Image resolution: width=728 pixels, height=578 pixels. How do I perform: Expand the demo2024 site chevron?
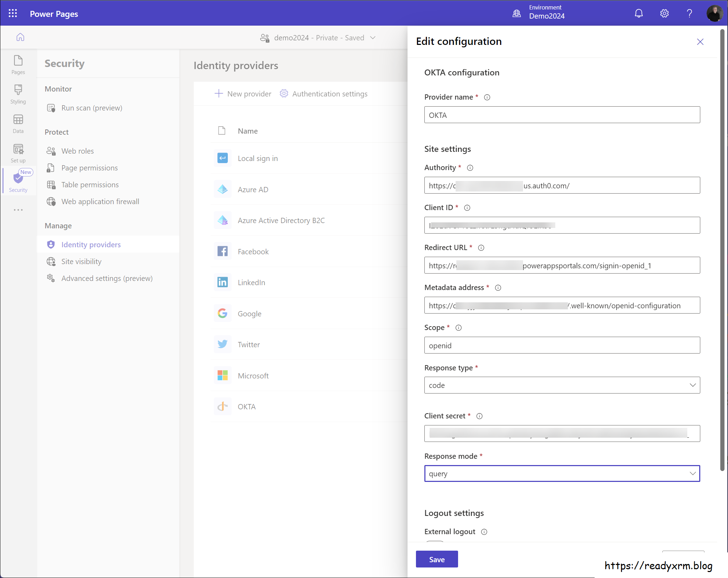(373, 38)
